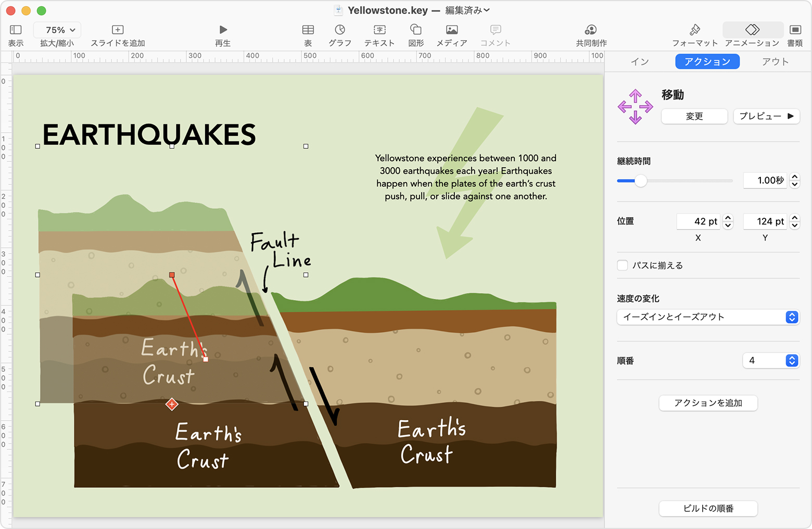The height and width of the screenshot is (529, 812).
Task: Switch to the アウト build-out tab
Action: [775, 62]
